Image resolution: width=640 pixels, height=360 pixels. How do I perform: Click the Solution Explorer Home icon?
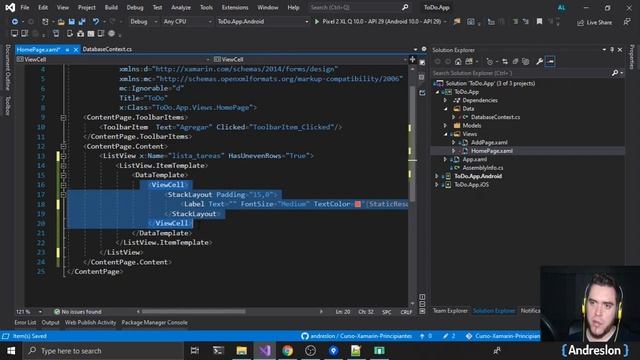(x=458, y=62)
